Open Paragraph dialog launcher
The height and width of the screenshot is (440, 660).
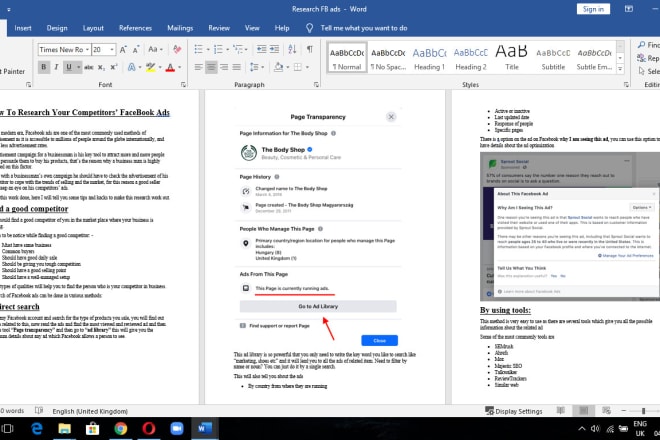[x=316, y=85]
